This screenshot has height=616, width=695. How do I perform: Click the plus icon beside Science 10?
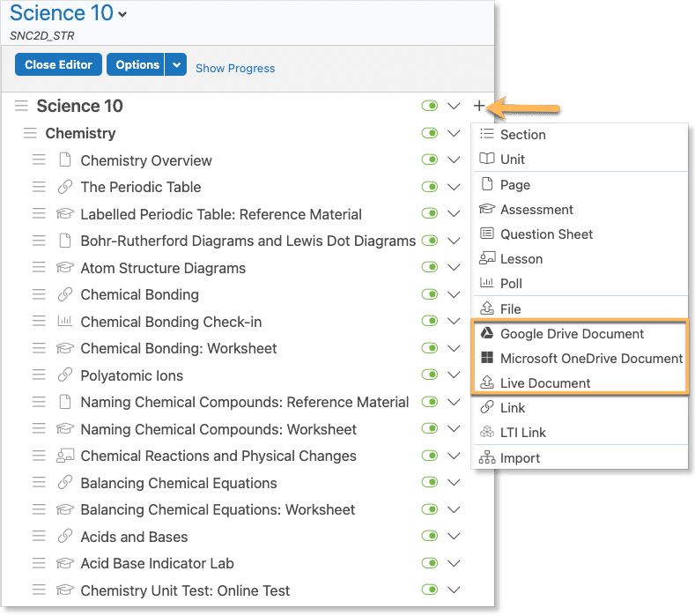(478, 107)
